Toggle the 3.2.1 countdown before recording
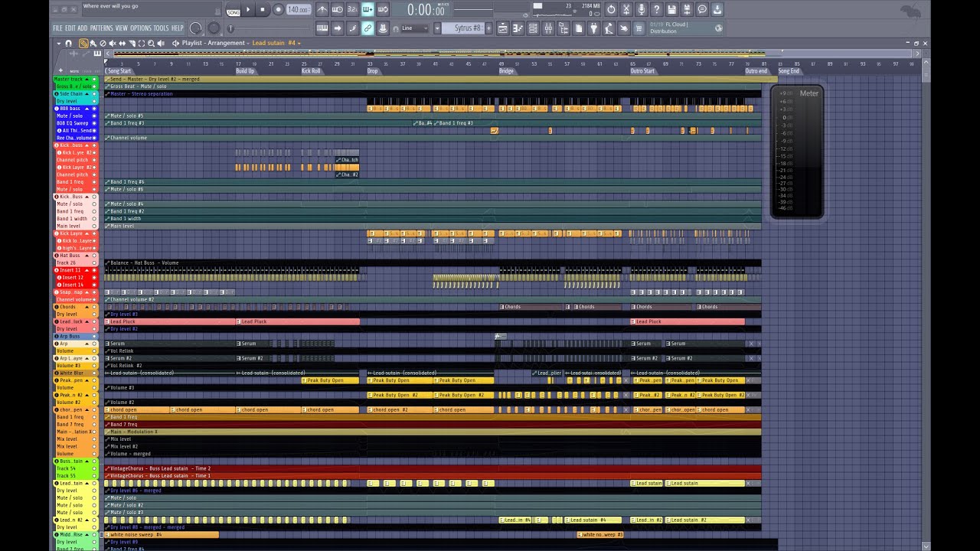980x551 pixels. coord(353,9)
